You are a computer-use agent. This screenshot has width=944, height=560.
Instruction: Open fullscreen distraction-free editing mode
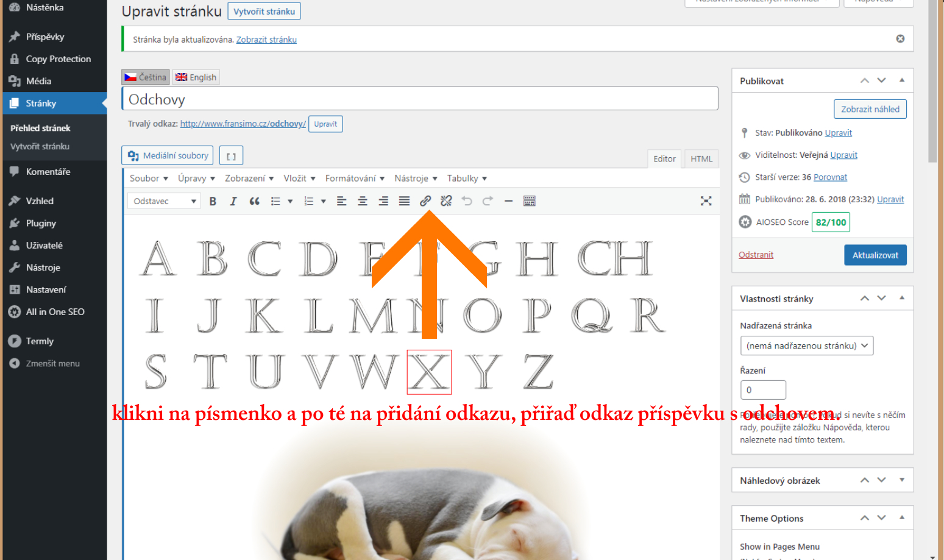coord(706,201)
